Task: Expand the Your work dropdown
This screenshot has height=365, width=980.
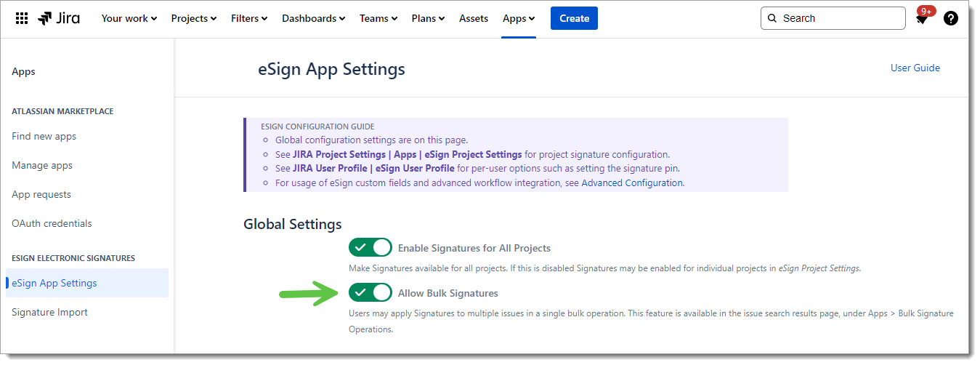Action: (x=129, y=18)
